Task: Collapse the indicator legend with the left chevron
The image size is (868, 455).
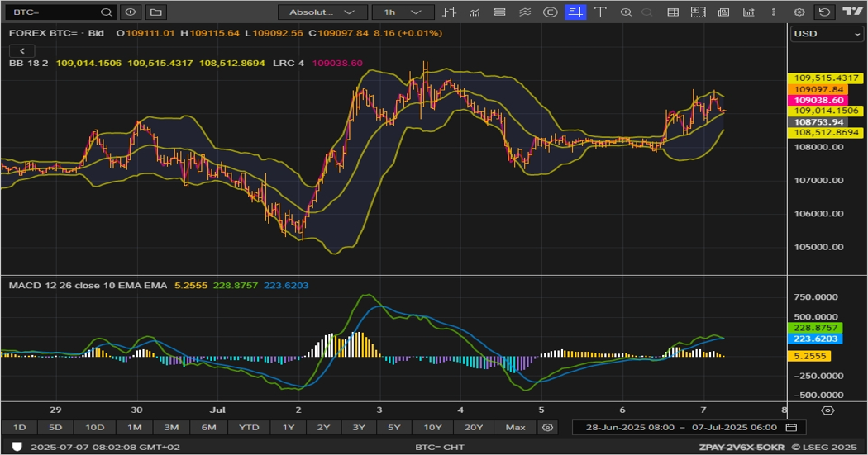Action: (22, 51)
